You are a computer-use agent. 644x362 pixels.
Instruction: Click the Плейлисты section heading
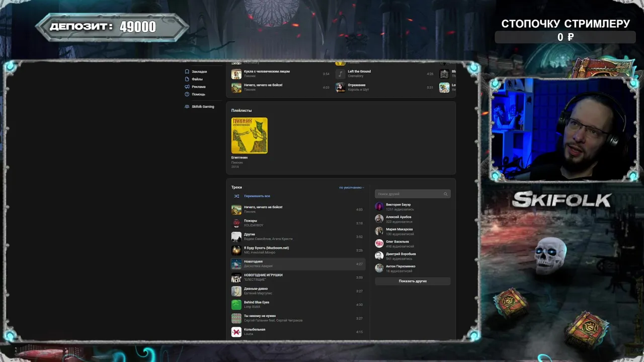click(242, 110)
